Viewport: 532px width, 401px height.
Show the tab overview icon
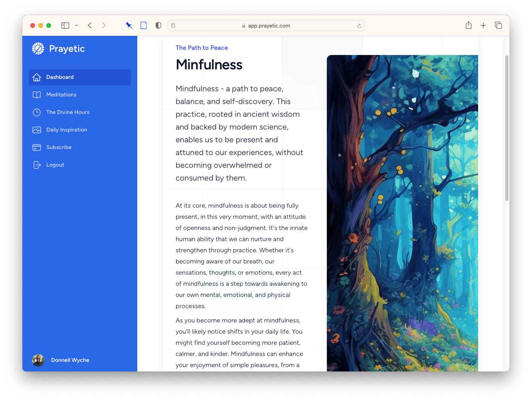(x=498, y=26)
